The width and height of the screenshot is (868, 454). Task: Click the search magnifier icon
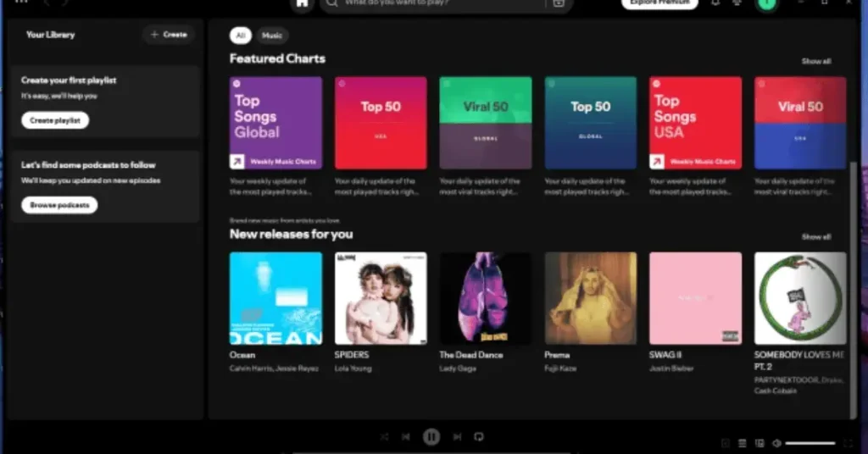[331, 3]
